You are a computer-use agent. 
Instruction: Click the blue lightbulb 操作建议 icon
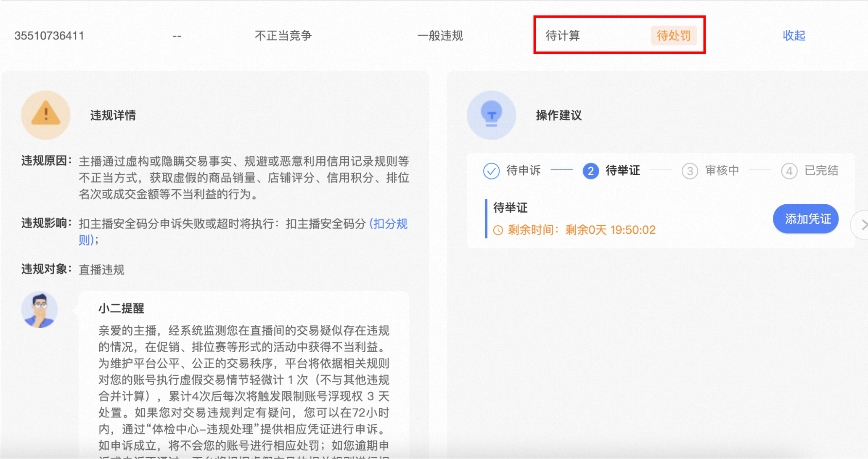tap(491, 115)
